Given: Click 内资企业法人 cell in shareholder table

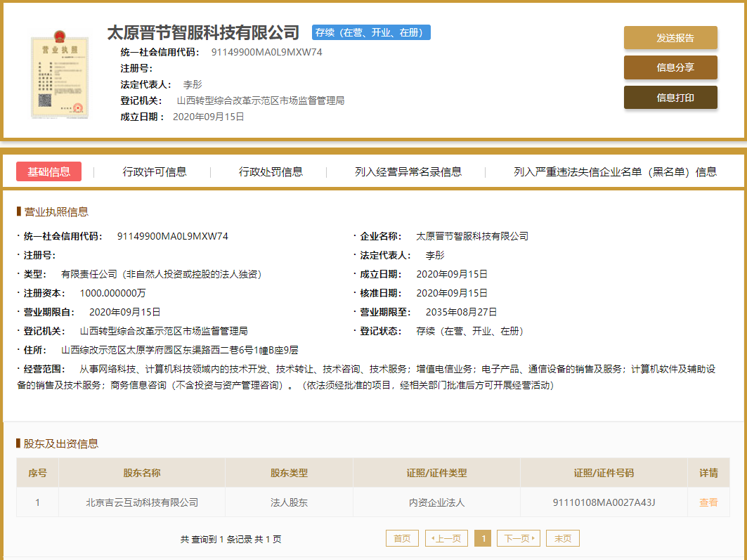Looking at the screenshot, I should click(x=436, y=502).
